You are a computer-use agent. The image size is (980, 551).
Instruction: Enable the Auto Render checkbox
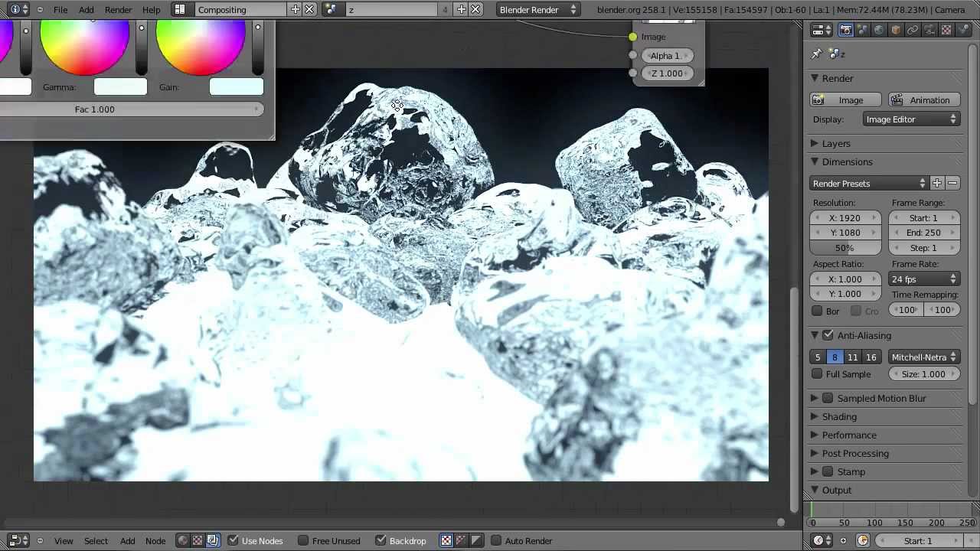496,540
